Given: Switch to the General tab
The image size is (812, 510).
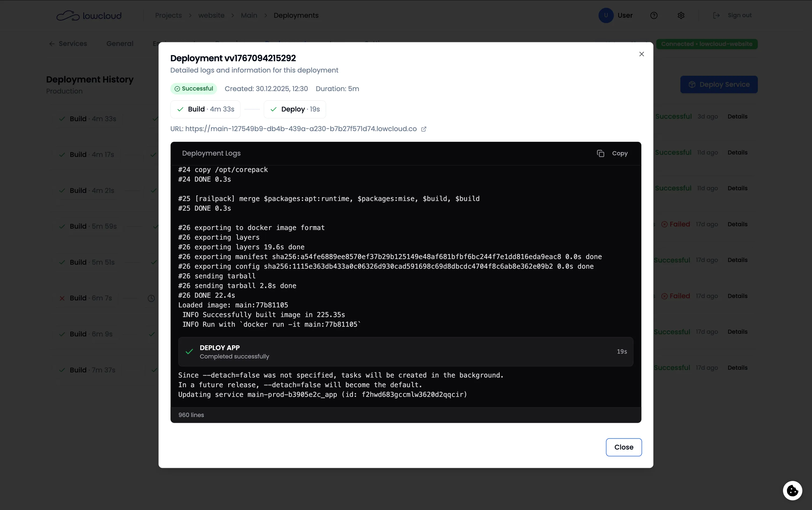Looking at the screenshot, I should 120,44.
